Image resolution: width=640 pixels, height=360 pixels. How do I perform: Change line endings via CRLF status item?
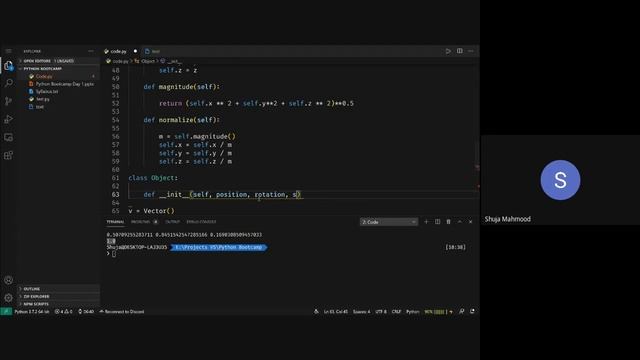[x=396, y=311]
